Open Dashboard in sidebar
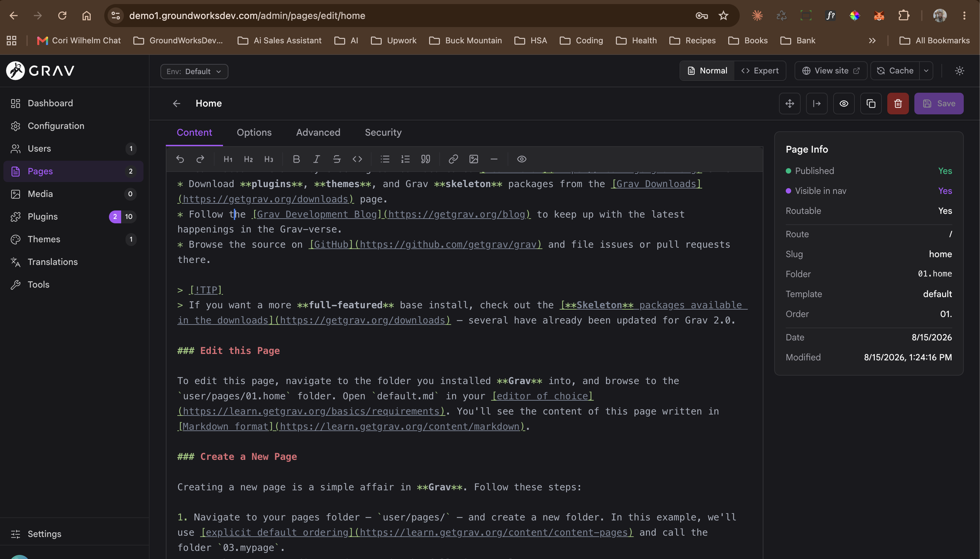The image size is (980, 559). pos(73,103)
